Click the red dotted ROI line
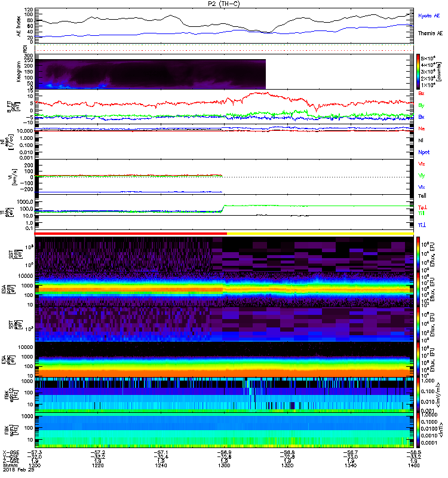 [224, 50]
